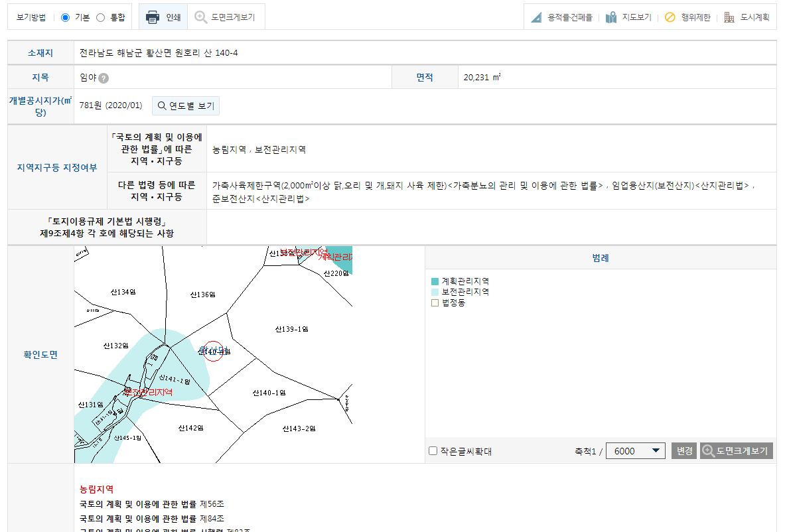Click the 확인도면 row header
The image size is (785, 532).
coord(40,354)
